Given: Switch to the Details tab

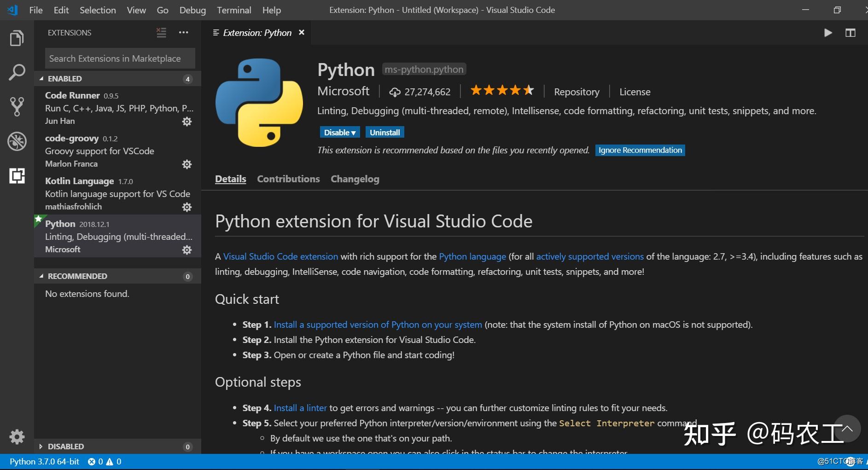Looking at the screenshot, I should pyautogui.click(x=231, y=179).
